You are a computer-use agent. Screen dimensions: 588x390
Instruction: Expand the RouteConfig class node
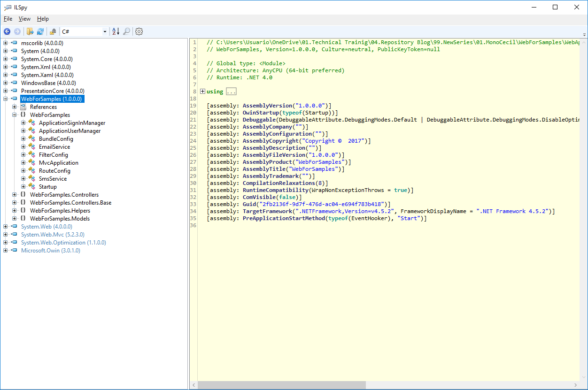click(23, 171)
